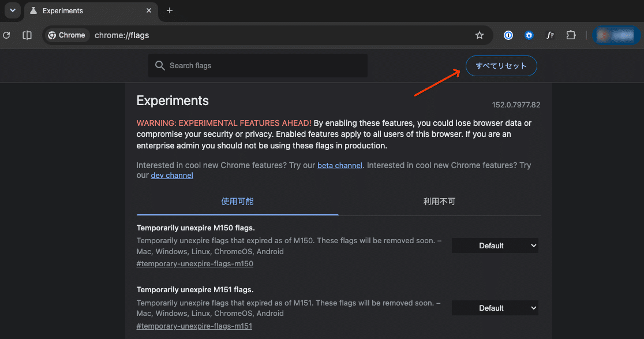Click the WARNING: EXPERIMENTAL FEATURES AHEAD text
644x339 pixels.
(224, 123)
